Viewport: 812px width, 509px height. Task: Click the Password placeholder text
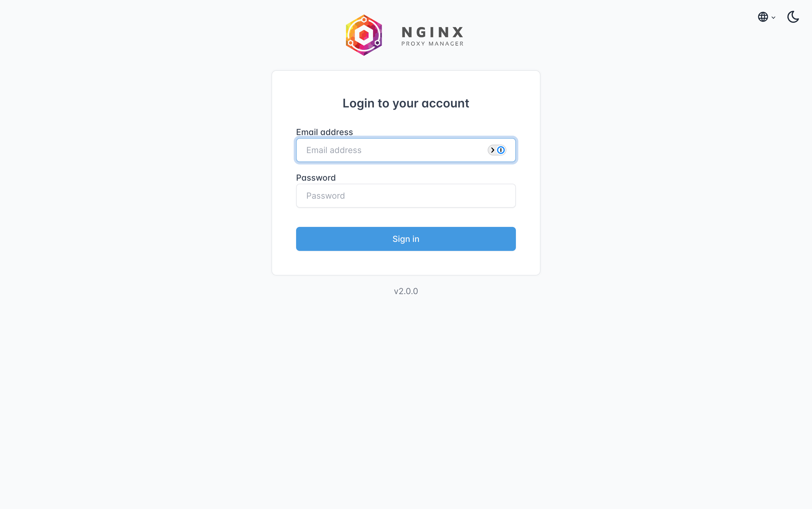(325, 196)
